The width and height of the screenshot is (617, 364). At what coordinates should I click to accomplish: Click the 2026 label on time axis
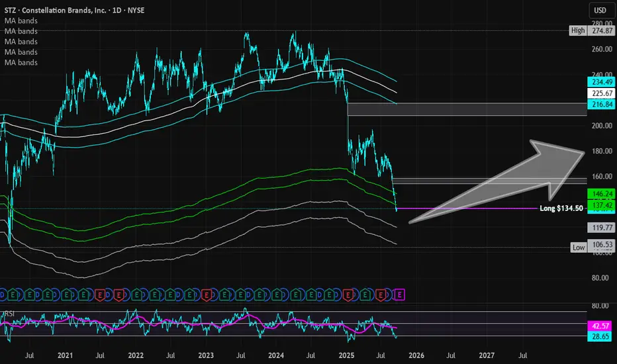(416, 355)
